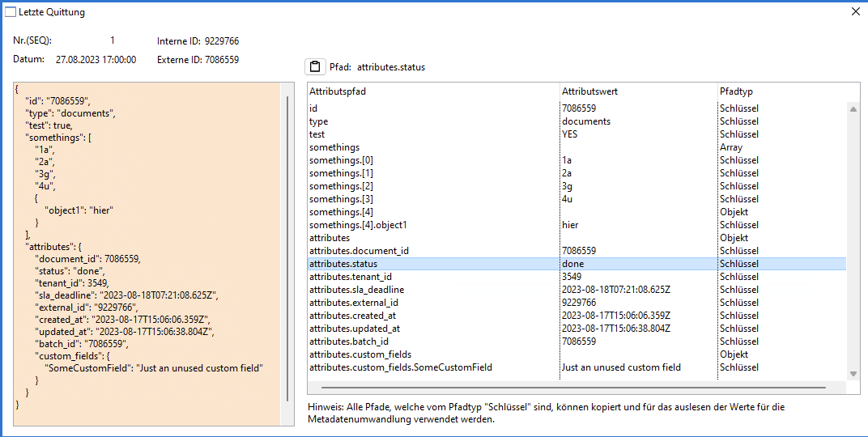Viewport: 868px width, 437px height.
Task: Select the attributes.batch_id row
Action: 349,342
